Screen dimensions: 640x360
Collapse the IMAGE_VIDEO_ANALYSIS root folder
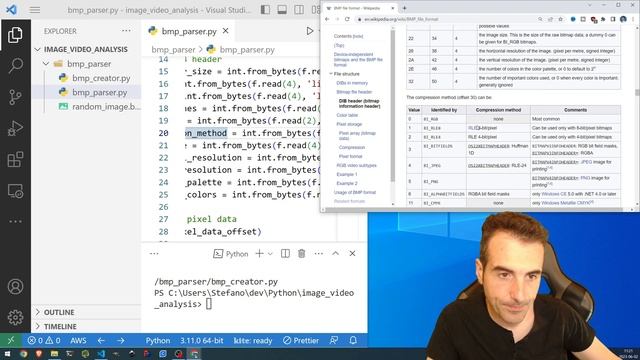(86, 49)
